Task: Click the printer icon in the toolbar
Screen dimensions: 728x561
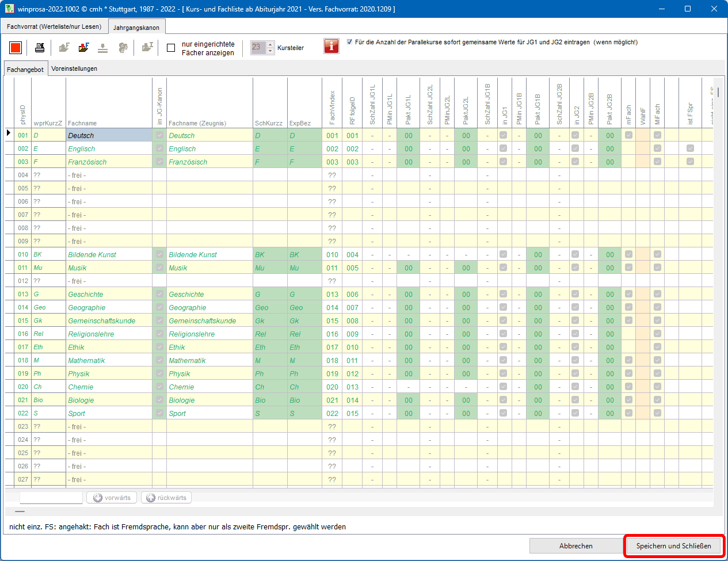Action: click(40, 48)
